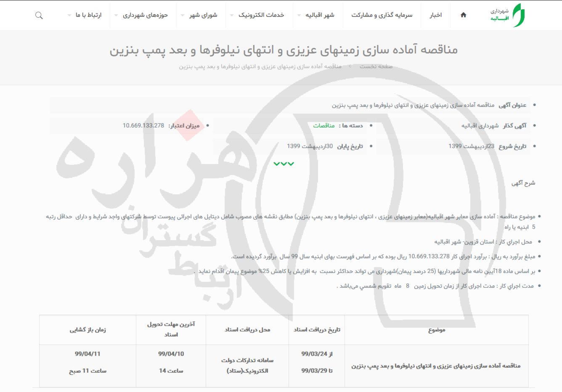Select the ساعت 14 cell

pyautogui.click(x=171, y=371)
